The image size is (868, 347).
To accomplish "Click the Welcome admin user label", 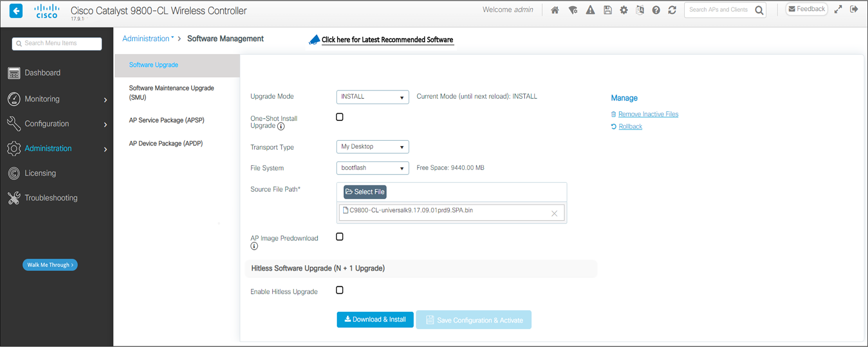I will [508, 10].
